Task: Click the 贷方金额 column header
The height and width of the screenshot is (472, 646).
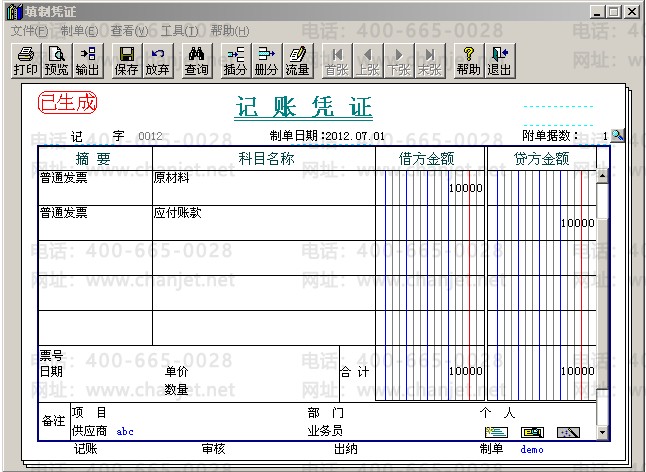Action: (541, 159)
